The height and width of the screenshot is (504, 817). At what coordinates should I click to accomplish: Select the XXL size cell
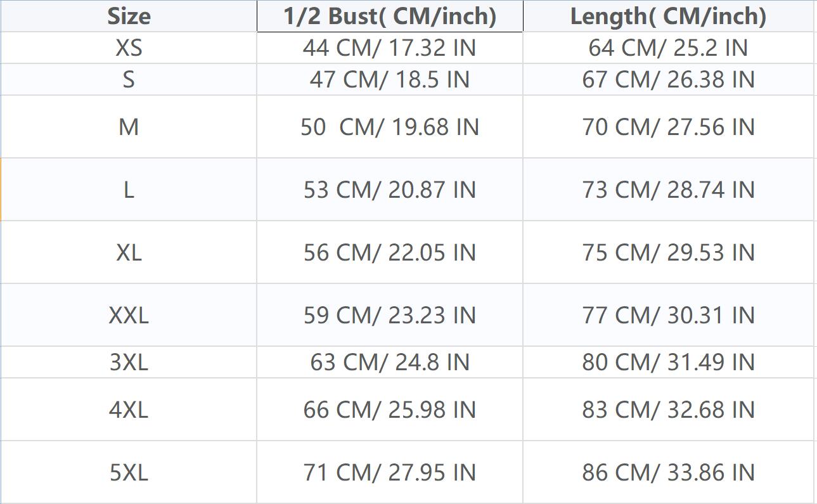129,315
